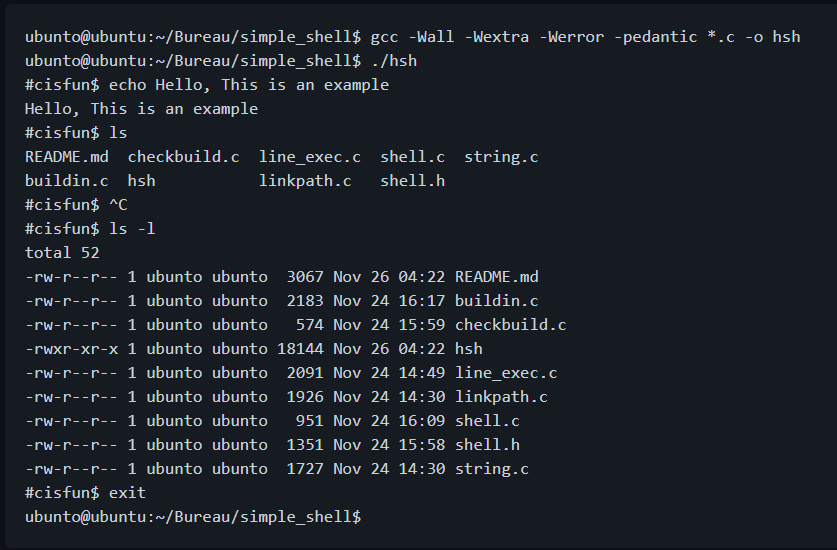Click the "Nov 24 16:09" timestamp

(389, 421)
